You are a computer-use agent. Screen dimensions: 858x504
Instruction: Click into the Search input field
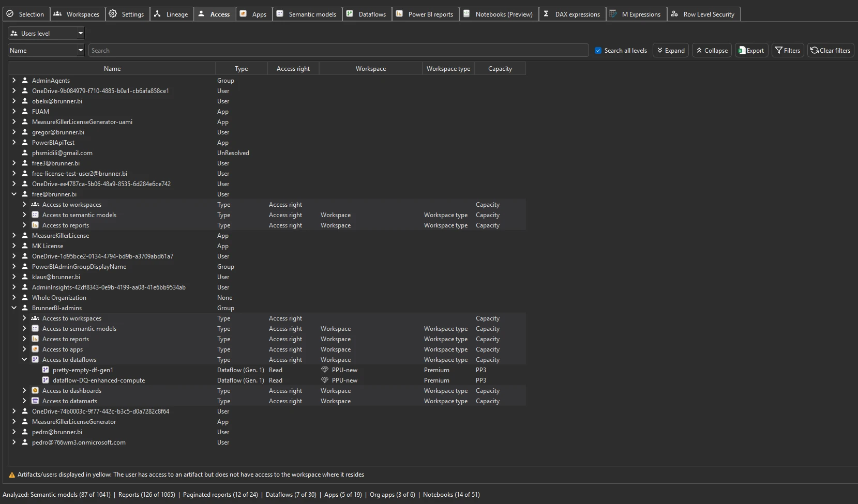click(338, 50)
